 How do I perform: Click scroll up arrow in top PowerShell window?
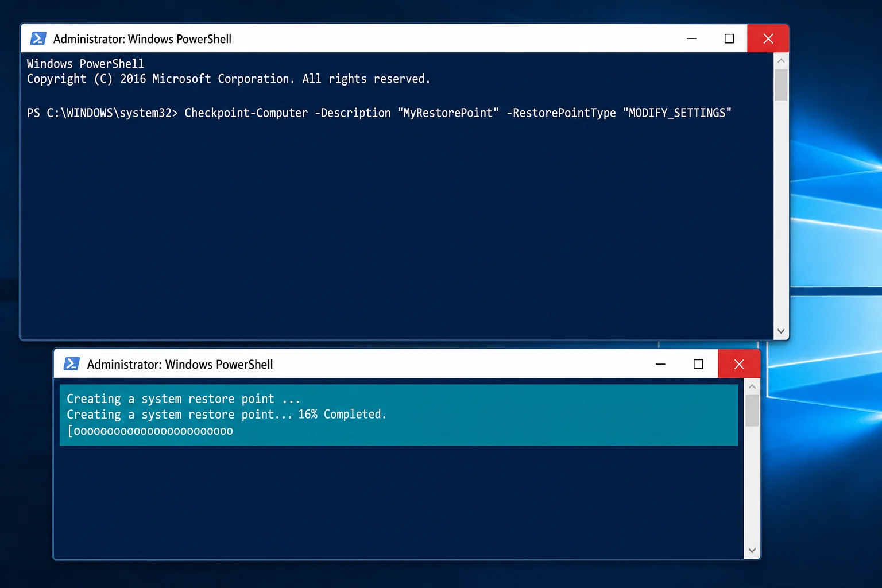pos(781,61)
